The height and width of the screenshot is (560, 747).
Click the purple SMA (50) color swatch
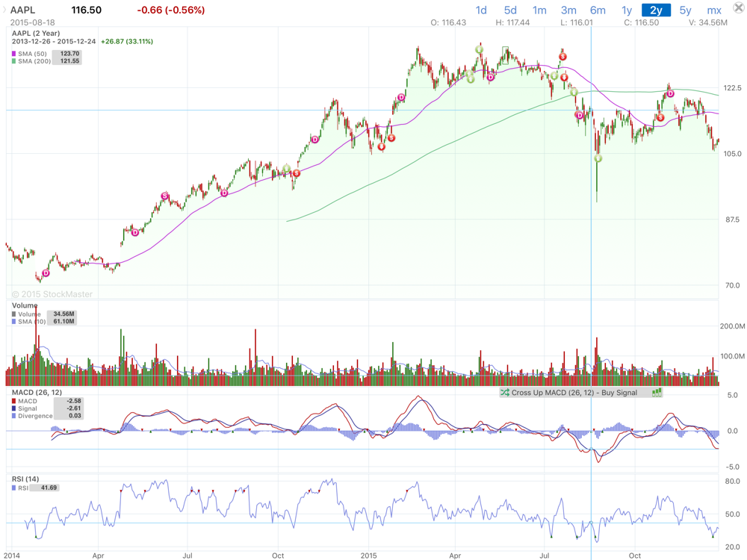13,54
